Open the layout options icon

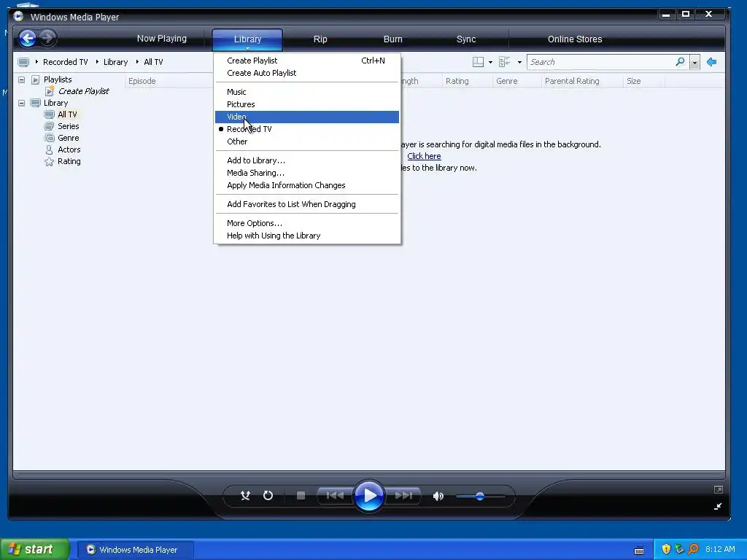(478, 62)
